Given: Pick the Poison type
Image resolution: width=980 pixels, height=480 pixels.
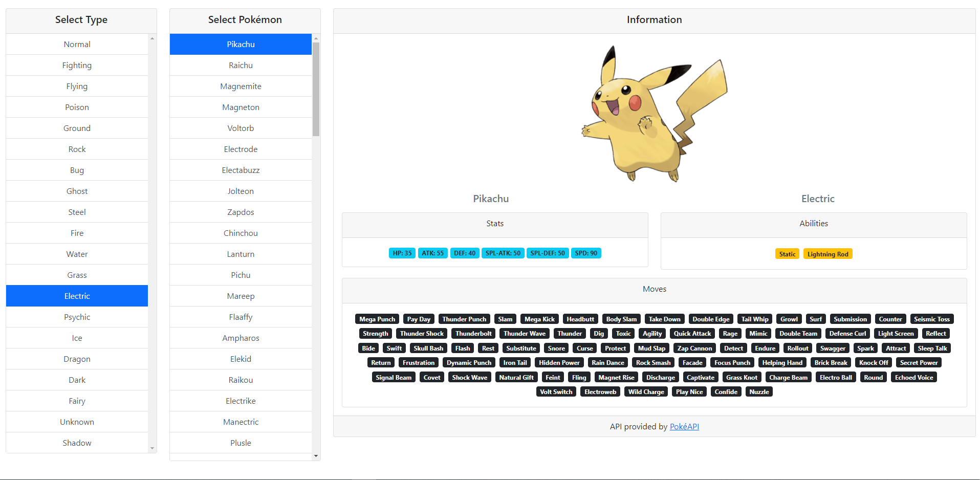Looking at the screenshot, I should click(x=77, y=107).
